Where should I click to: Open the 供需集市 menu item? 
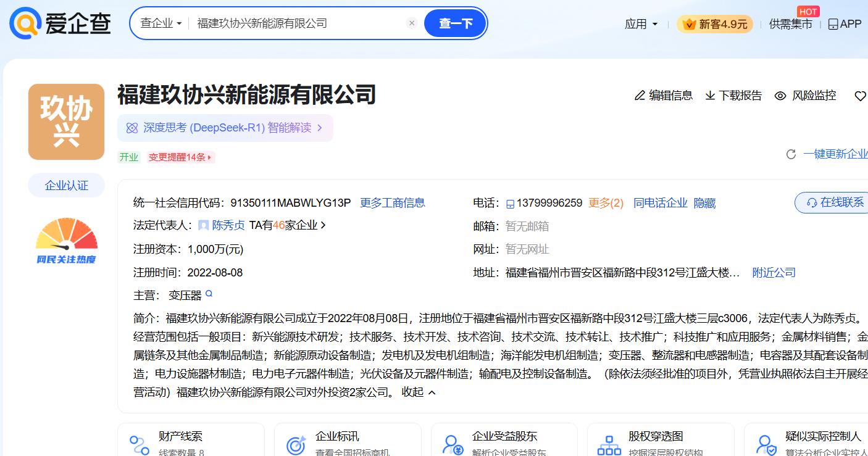tap(790, 24)
